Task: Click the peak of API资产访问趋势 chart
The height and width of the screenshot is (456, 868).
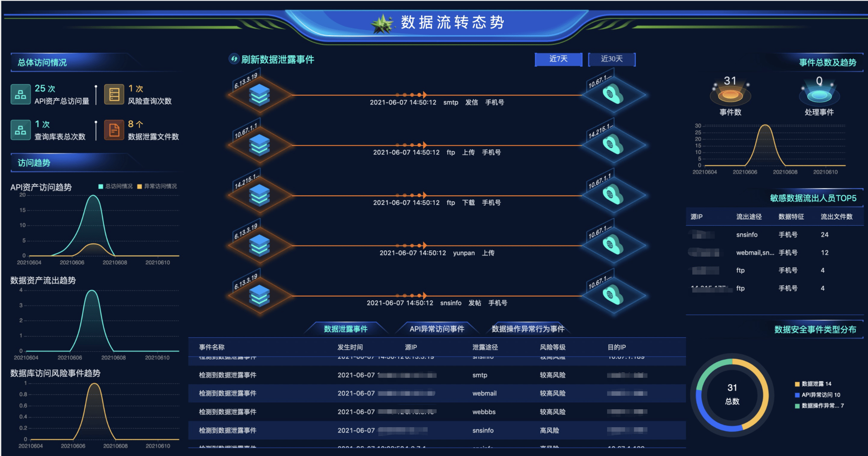Action: (x=93, y=196)
